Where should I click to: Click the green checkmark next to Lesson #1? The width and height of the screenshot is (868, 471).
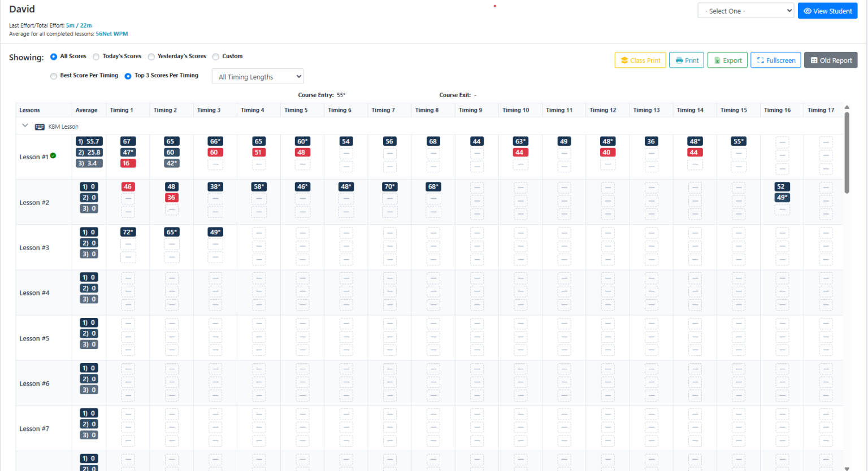pyautogui.click(x=53, y=156)
